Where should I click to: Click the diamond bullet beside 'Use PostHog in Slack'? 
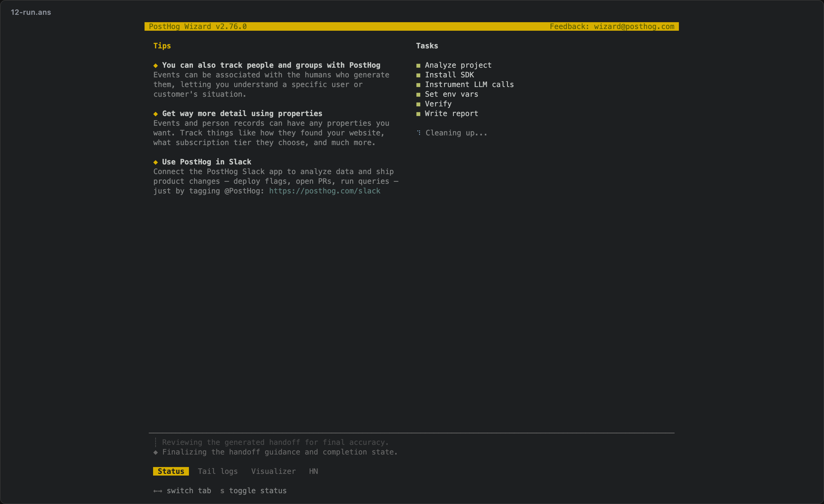[156, 162]
